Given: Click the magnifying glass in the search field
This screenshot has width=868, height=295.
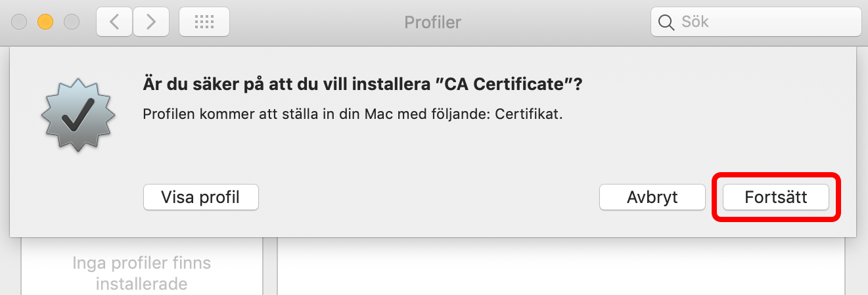Looking at the screenshot, I should (666, 22).
